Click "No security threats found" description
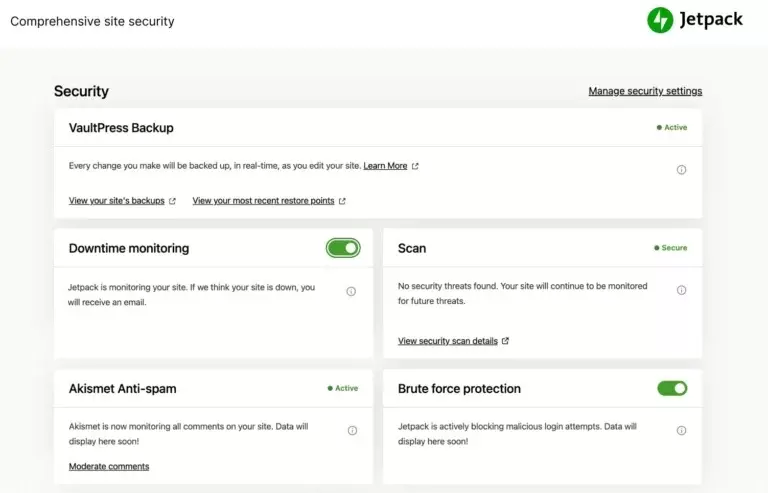 click(x=522, y=293)
